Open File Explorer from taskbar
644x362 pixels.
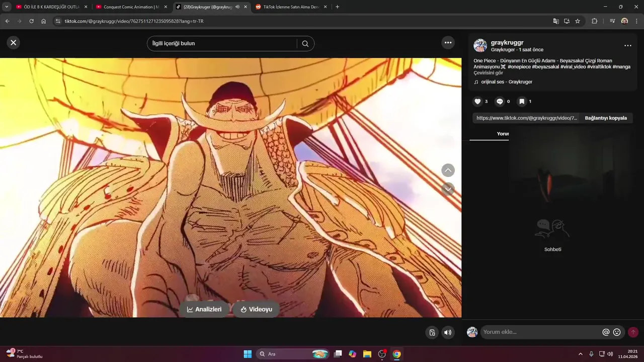coord(367,354)
